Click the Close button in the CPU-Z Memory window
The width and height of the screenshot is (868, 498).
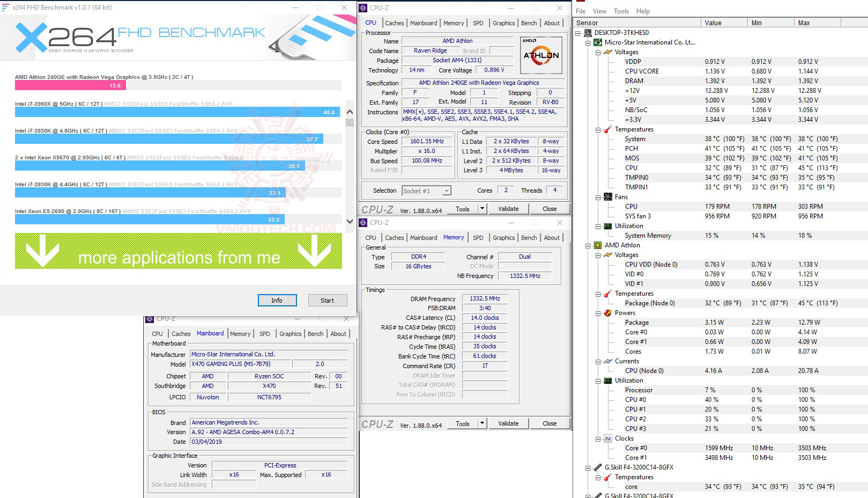point(550,423)
